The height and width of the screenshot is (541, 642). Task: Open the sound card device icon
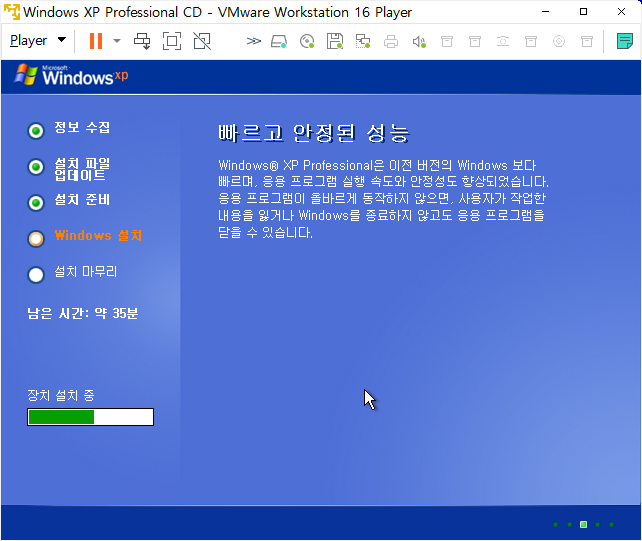pos(419,41)
